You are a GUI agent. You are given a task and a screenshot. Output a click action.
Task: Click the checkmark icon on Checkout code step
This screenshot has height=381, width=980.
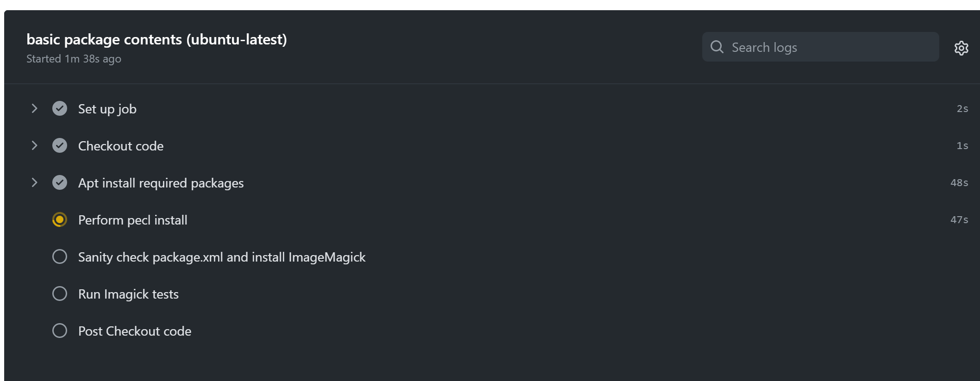point(59,145)
